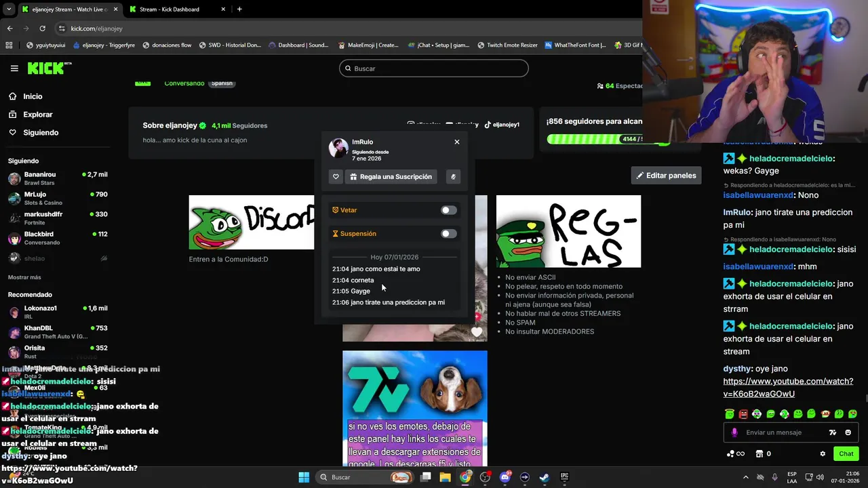This screenshot has height=488, width=868.
Task: Click the green Chat send button
Action: coord(846,453)
